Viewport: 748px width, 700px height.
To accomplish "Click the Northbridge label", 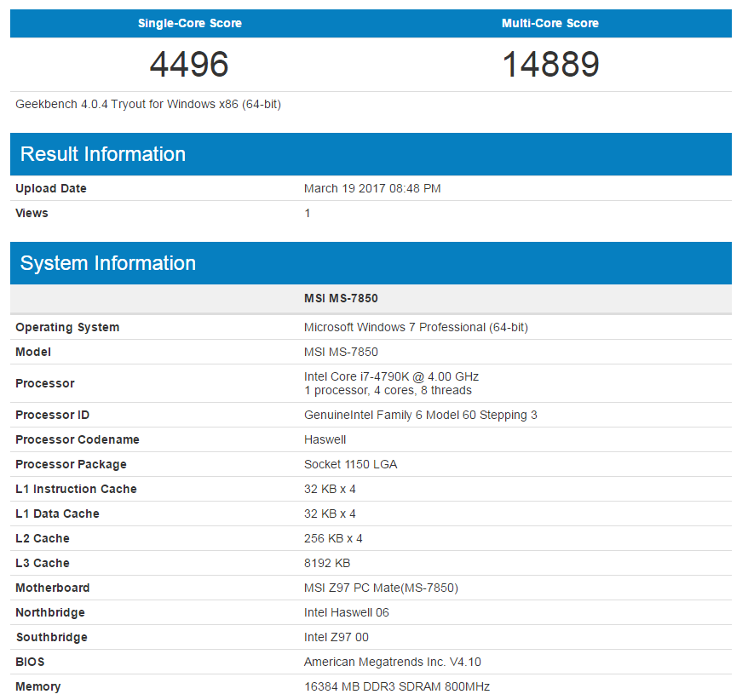I will click(x=50, y=613).
